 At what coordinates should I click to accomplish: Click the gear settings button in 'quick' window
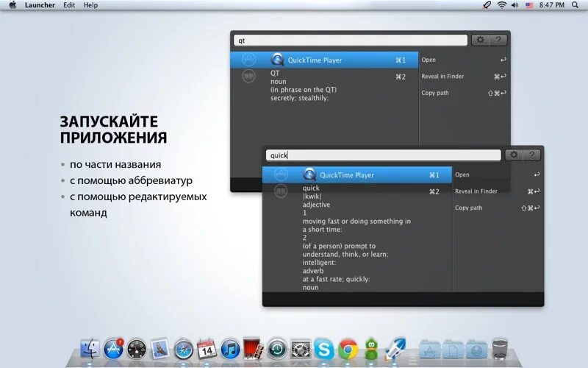point(514,155)
